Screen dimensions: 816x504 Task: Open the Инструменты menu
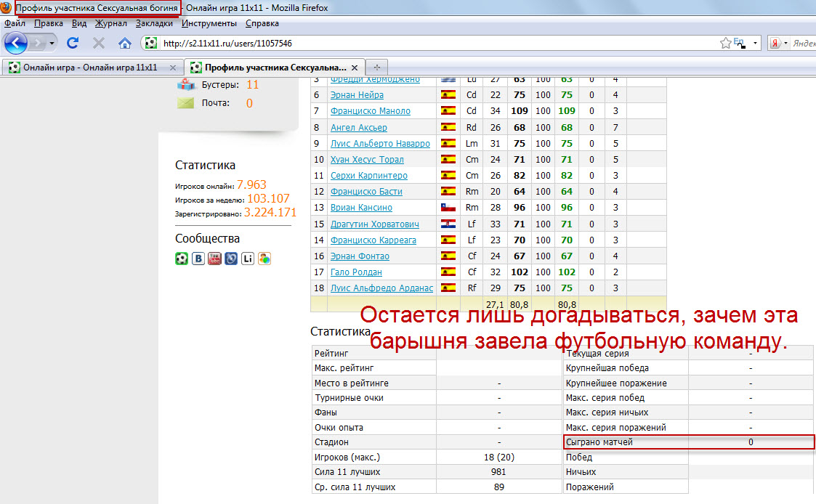click(210, 23)
